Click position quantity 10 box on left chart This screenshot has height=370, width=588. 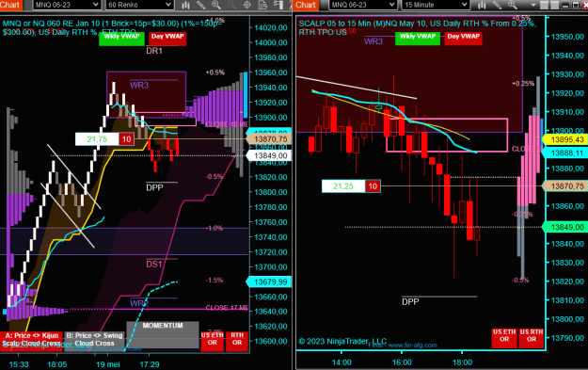pos(126,139)
